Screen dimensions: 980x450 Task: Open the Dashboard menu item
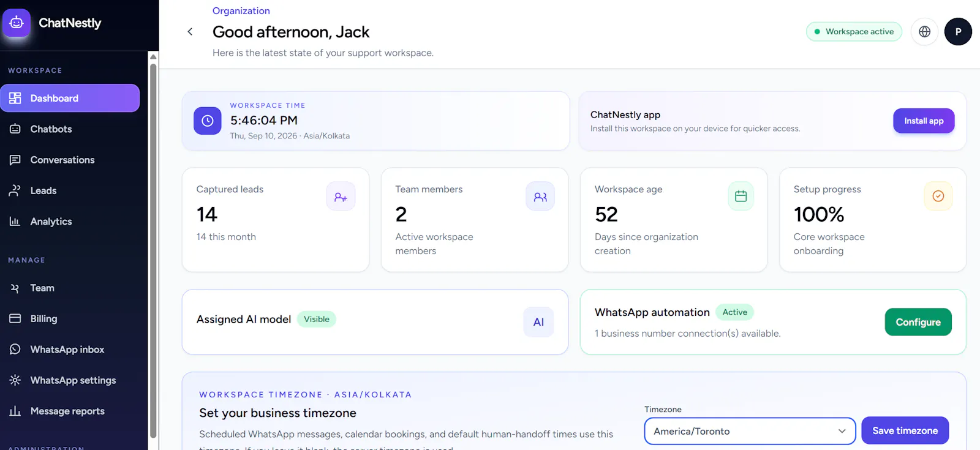pyautogui.click(x=70, y=98)
